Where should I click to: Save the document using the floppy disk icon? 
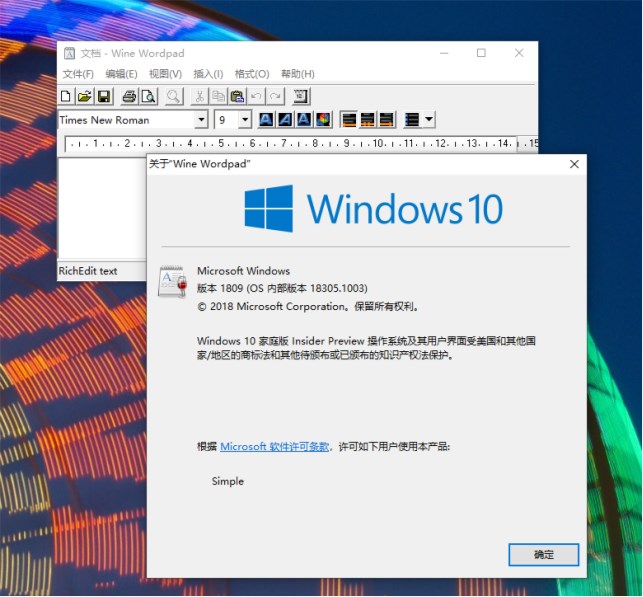click(x=104, y=96)
